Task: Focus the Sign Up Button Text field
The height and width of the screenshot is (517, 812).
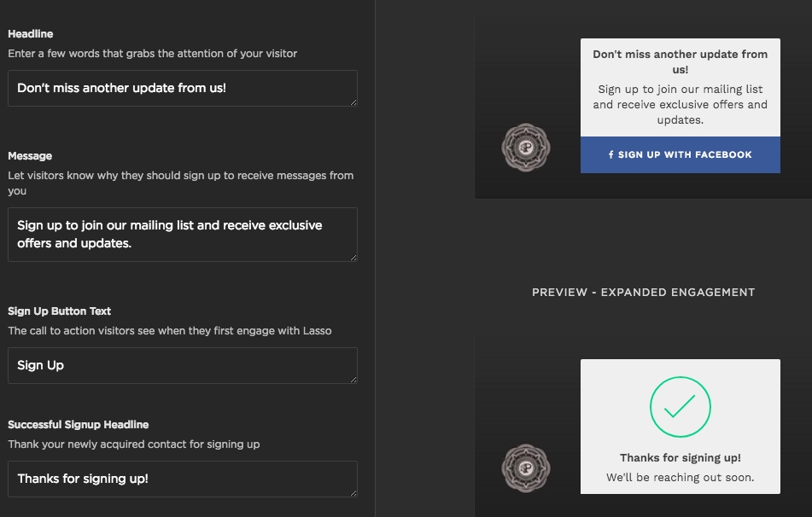Action: coord(182,365)
